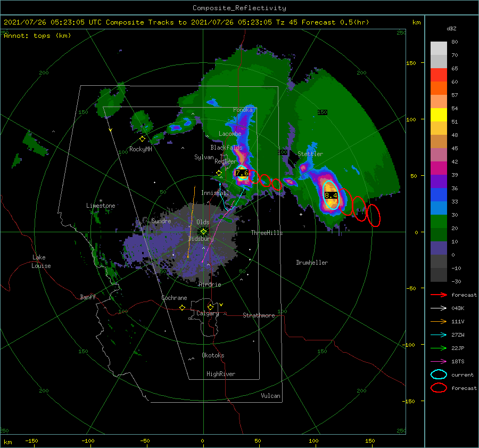
Task: Select the orange 111V track arrow icon
Action: (439, 321)
